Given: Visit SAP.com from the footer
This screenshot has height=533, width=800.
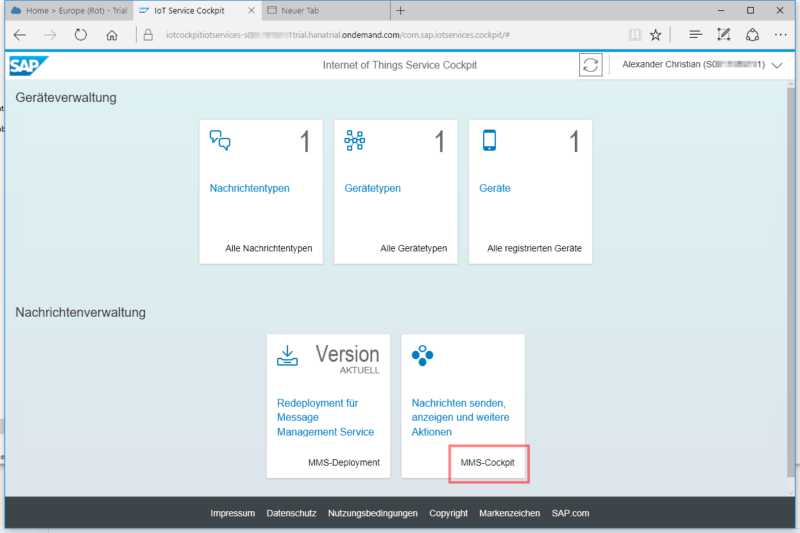Looking at the screenshot, I should 570,513.
